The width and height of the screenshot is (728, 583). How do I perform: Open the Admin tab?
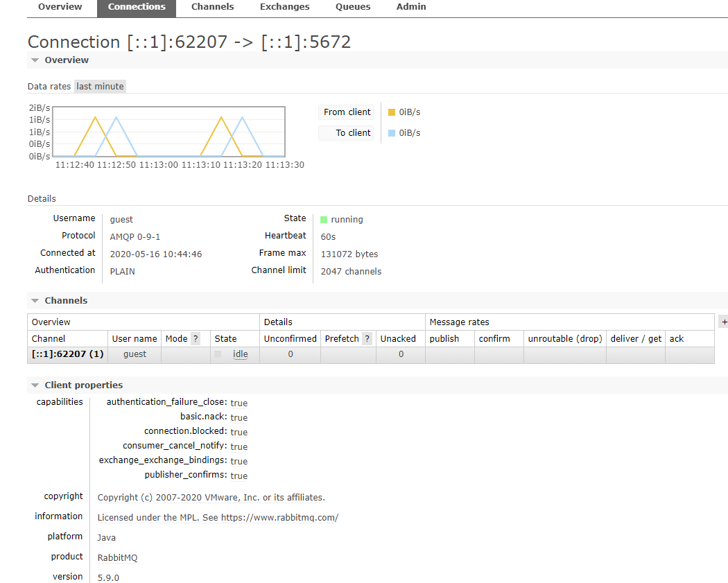pos(411,7)
